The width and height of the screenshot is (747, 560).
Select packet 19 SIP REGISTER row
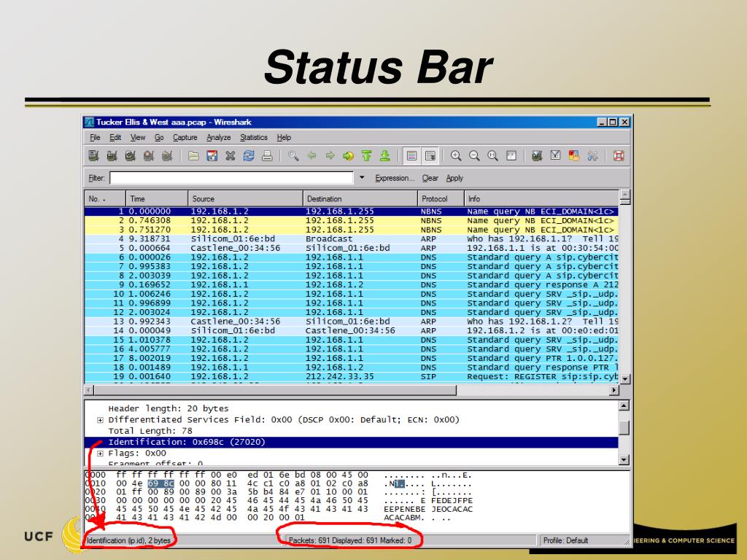[x=352, y=377]
